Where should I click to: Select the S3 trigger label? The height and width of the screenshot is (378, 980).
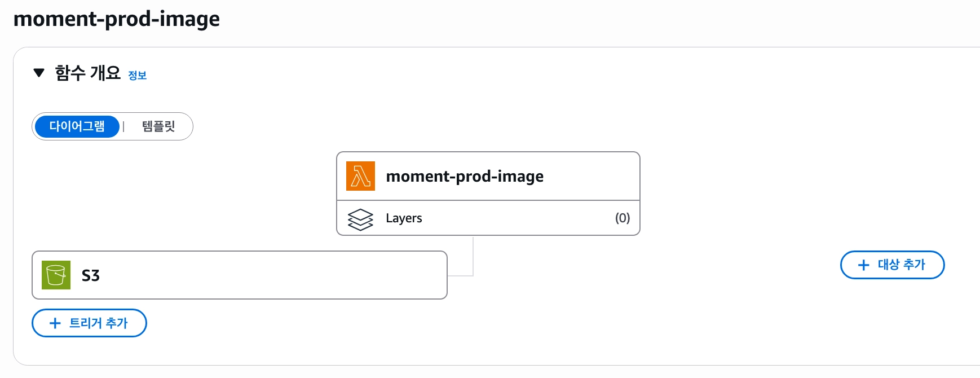click(91, 275)
